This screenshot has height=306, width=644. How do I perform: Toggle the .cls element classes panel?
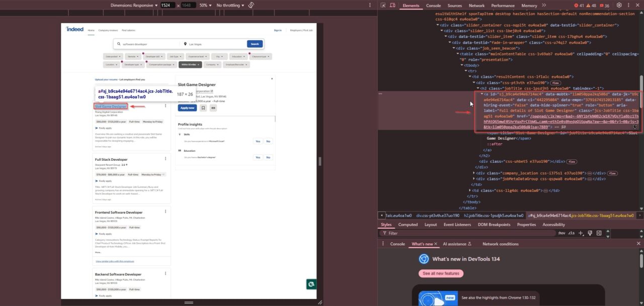[571, 233]
